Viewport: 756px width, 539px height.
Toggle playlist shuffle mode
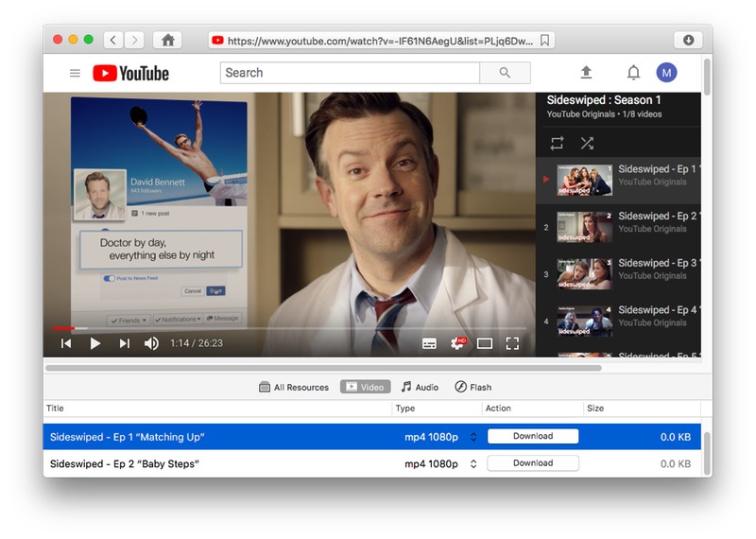coord(587,143)
